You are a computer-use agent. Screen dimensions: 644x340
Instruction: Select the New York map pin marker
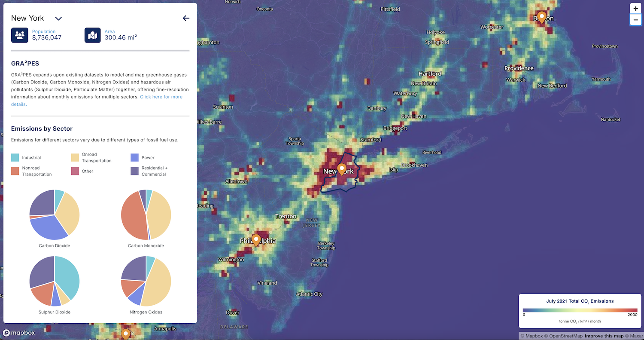(342, 169)
